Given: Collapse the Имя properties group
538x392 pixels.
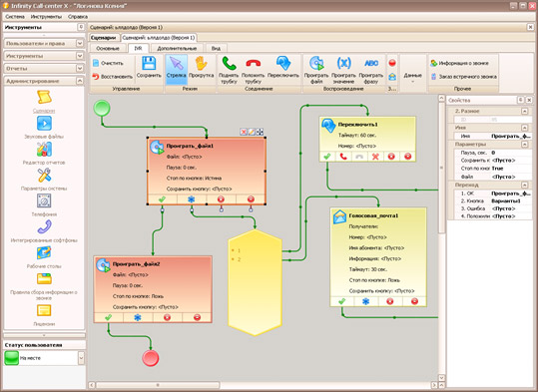Looking at the screenshot, I should coord(525,128).
